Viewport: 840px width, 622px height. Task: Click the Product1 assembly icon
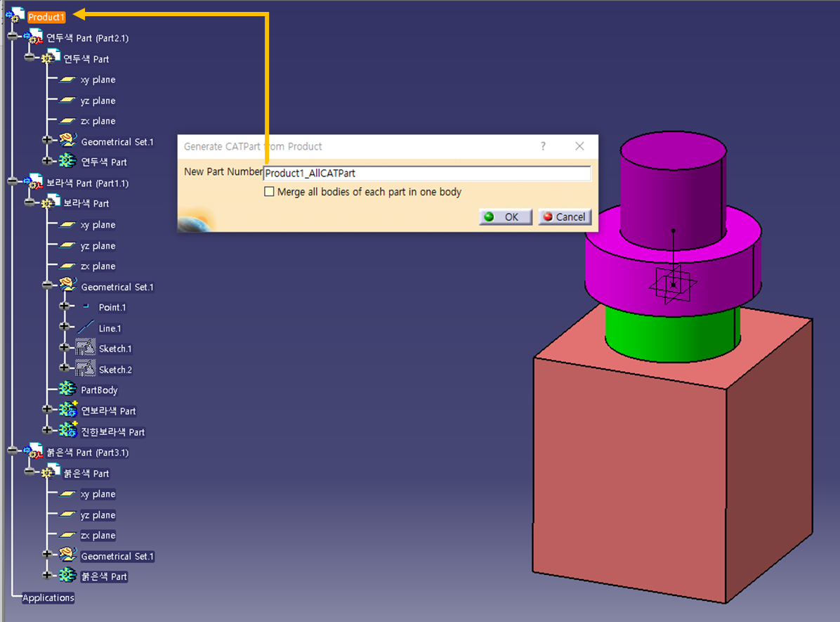(x=15, y=15)
